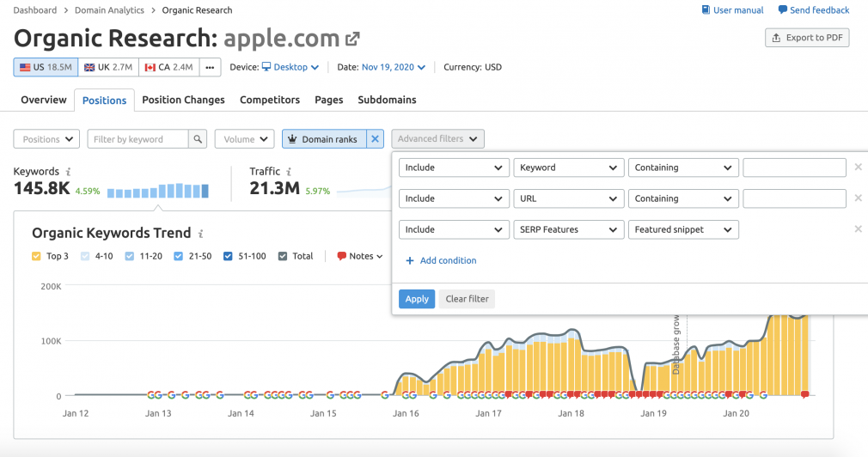Viewport: 868px width, 457px height.
Task: Show more country databases ellipsis button
Action: click(209, 68)
